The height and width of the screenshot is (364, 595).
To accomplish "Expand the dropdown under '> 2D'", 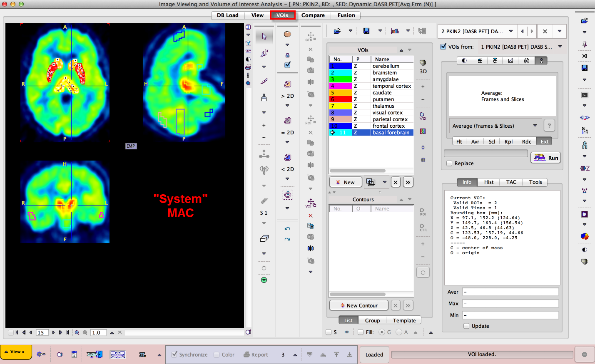I will [287, 106].
